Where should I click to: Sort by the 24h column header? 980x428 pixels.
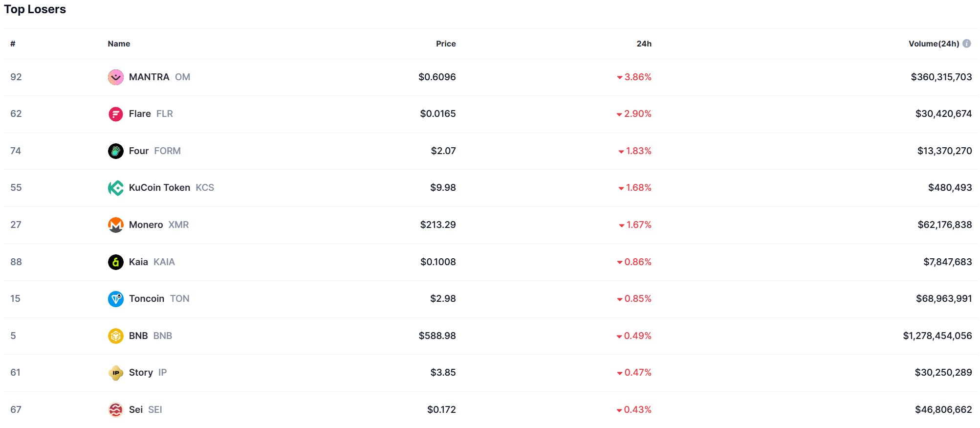[x=644, y=44]
